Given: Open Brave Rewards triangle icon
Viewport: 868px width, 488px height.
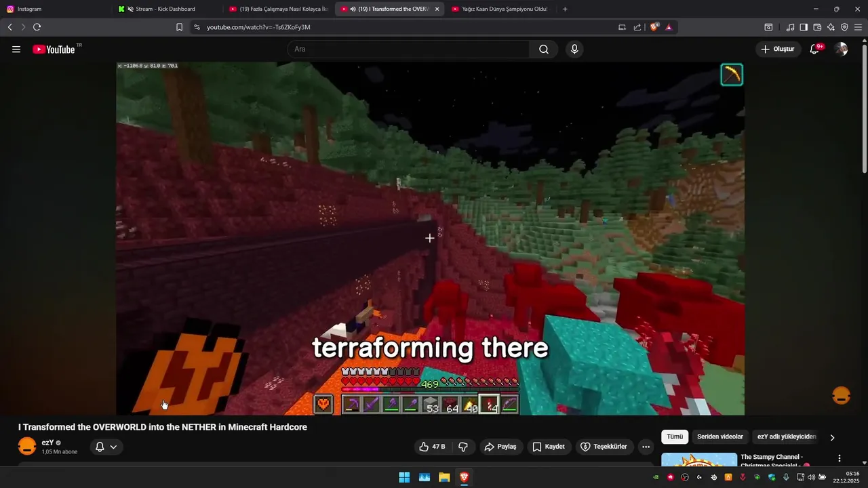Looking at the screenshot, I should point(669,27).
